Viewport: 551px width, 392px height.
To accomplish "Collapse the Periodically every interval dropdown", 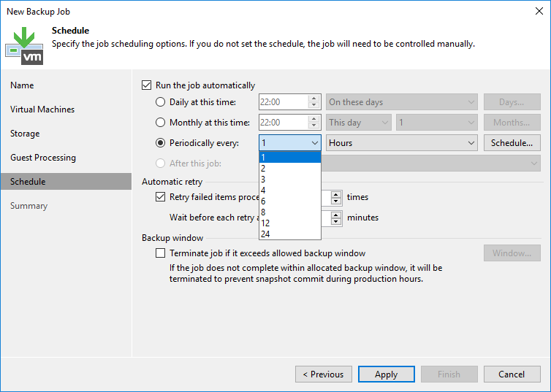I will (314, 143).
